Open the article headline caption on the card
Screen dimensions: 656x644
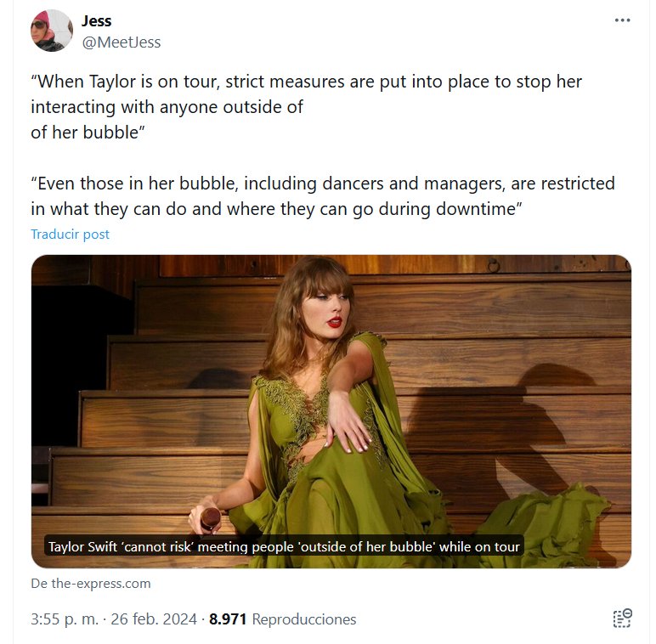[284, 546]
